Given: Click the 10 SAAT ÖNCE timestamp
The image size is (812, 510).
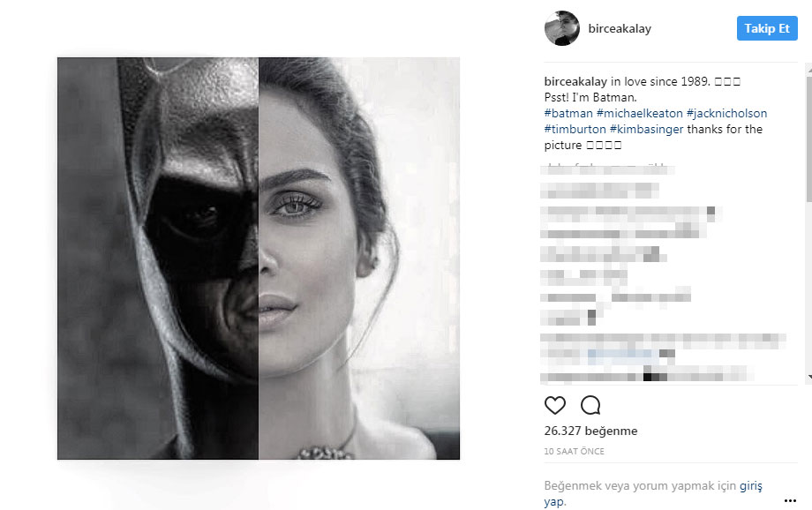Looking at the screenshot, I should tap(574, 451).
